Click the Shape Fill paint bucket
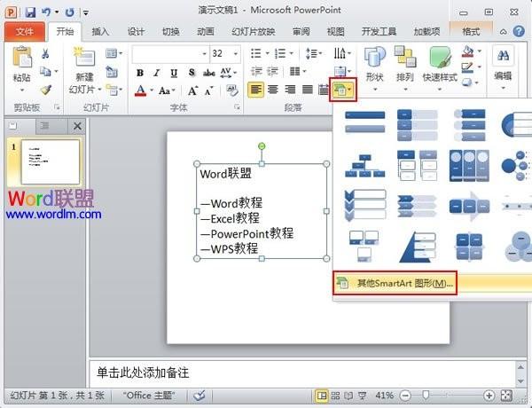Viewport: 532px width, 408px height. pos(468,51)
